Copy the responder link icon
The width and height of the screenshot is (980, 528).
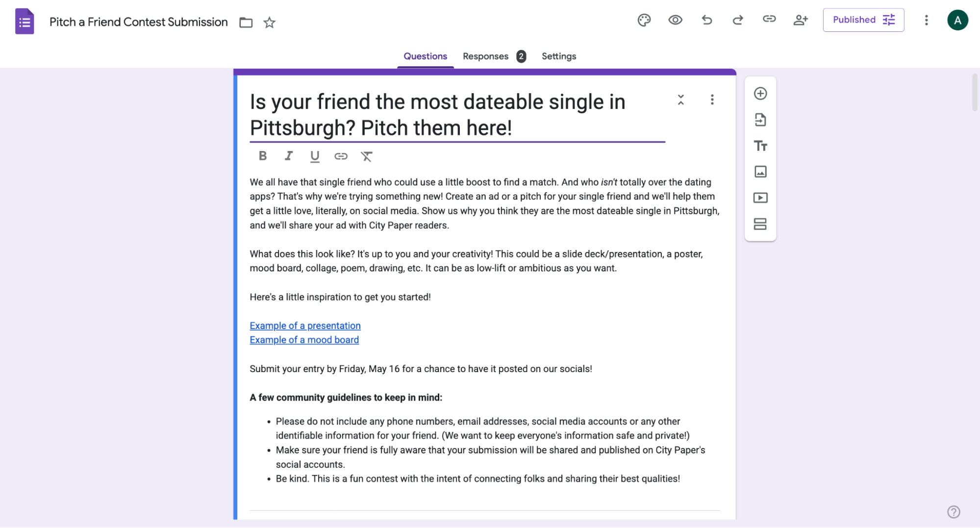click(x=769, y=19)
